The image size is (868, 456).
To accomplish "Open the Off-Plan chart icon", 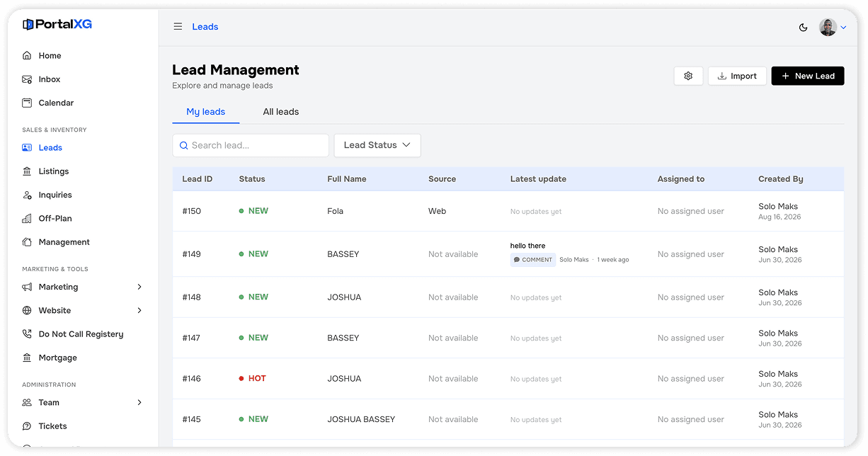I will (x=27, y=218).
